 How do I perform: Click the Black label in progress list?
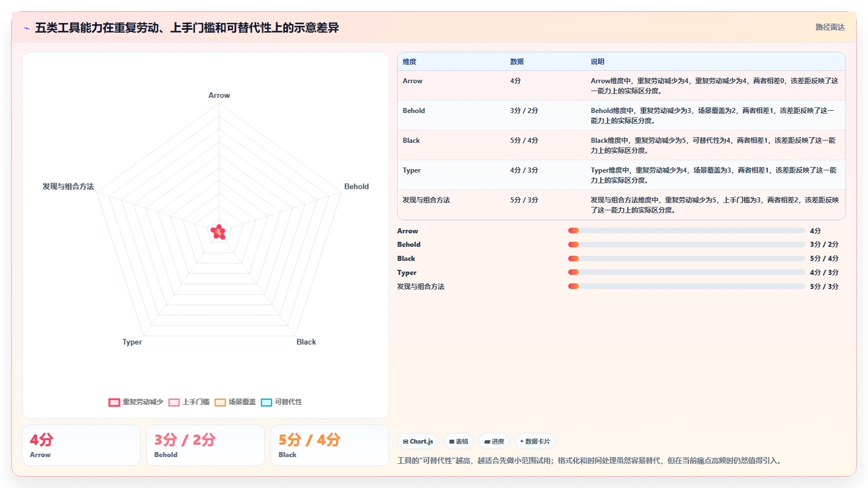[x=406, y=259]
